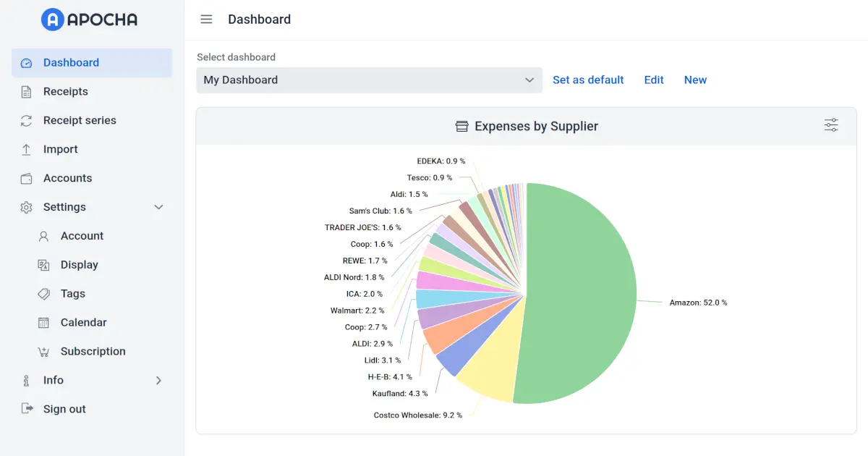Expand the Info menu chevron
Image resolution: width=868 pixels, height=456 pixels.
(159, 381)
